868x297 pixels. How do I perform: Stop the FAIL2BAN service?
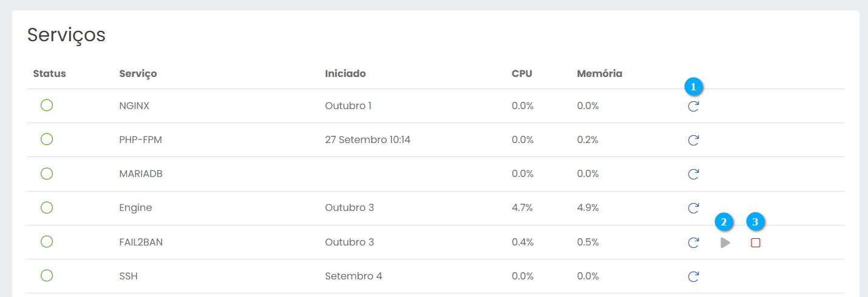(x=755, y=243)
